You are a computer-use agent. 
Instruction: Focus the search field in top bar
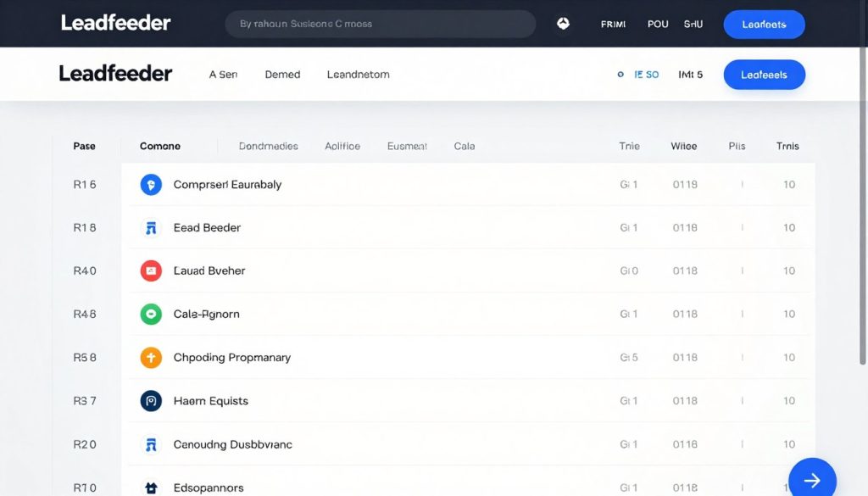click(x=381, y=24)
